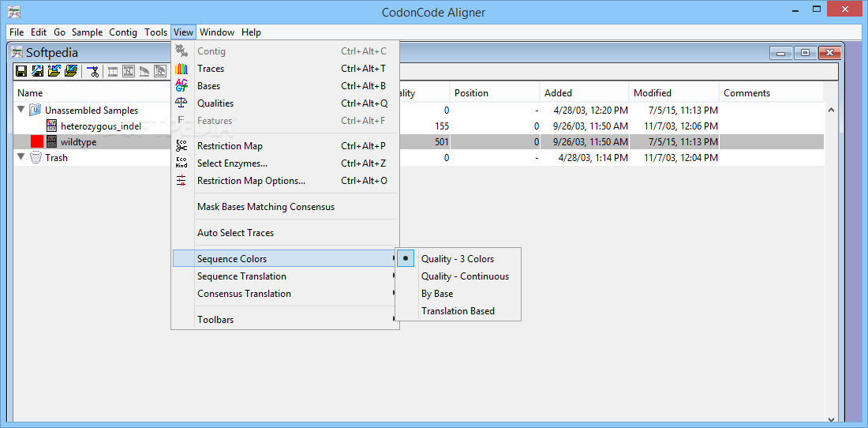Toggle Mask Bases Matching Consensus

click(x=285, y=207)
